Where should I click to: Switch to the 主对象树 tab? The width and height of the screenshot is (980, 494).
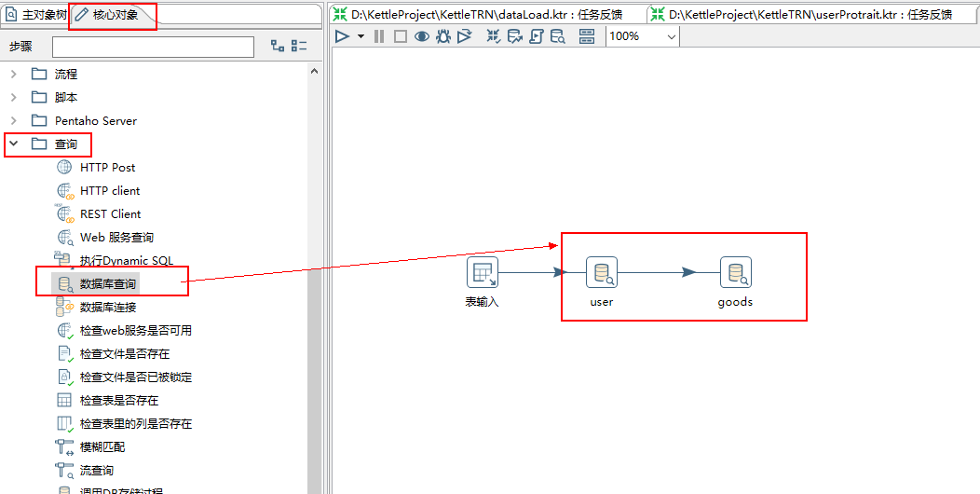(36, 14)
